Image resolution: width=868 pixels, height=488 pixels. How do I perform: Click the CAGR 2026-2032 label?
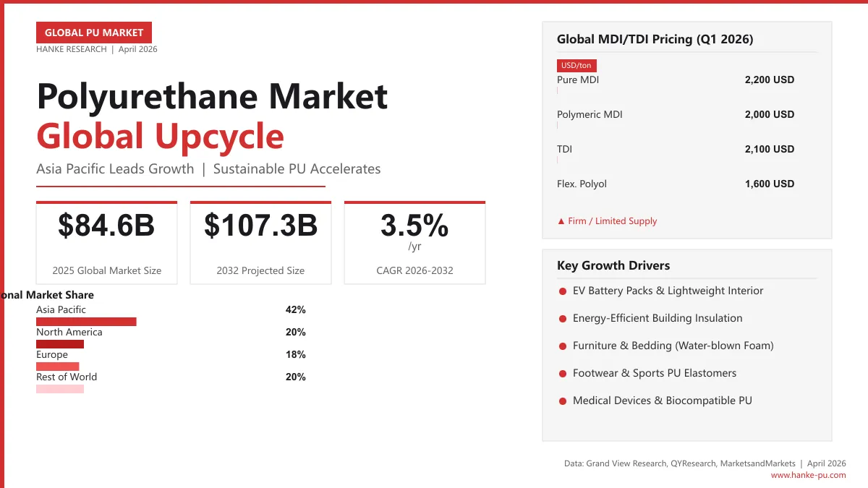414,270
